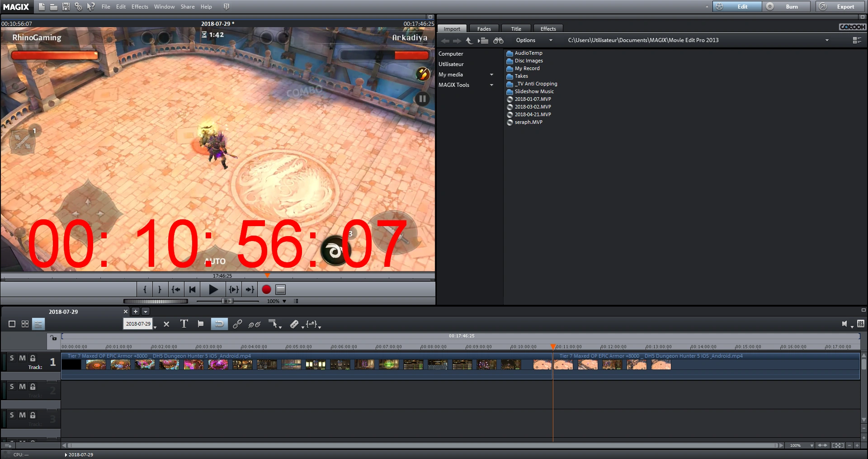Open the Effects menu in menu bar
The width and height of the screenshot is (868, 459).
point(140,7)
